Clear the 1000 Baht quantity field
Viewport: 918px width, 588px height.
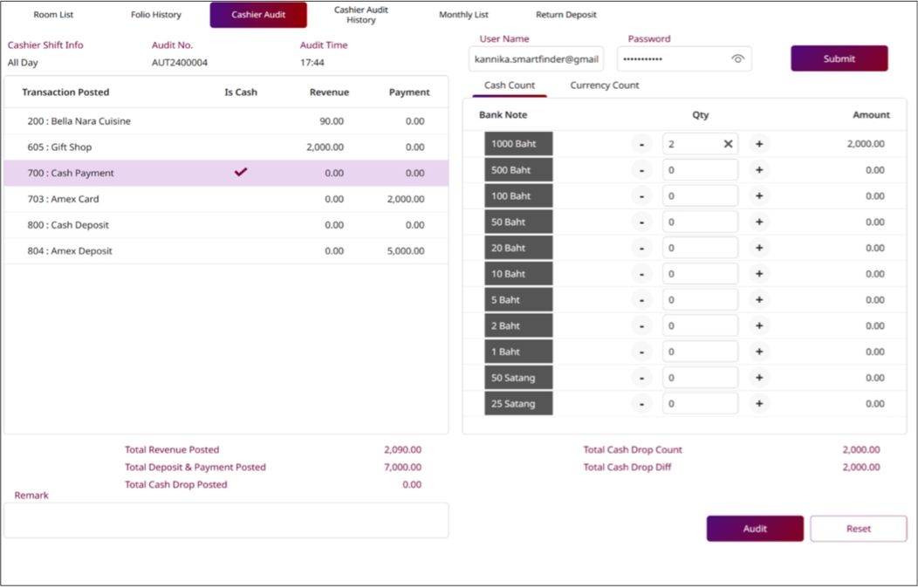(728, 144)
